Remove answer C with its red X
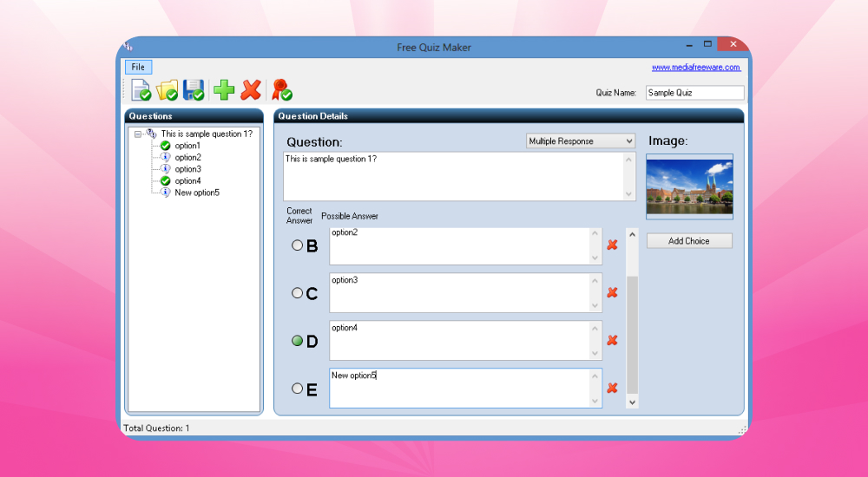 click(x=612, y=292)
